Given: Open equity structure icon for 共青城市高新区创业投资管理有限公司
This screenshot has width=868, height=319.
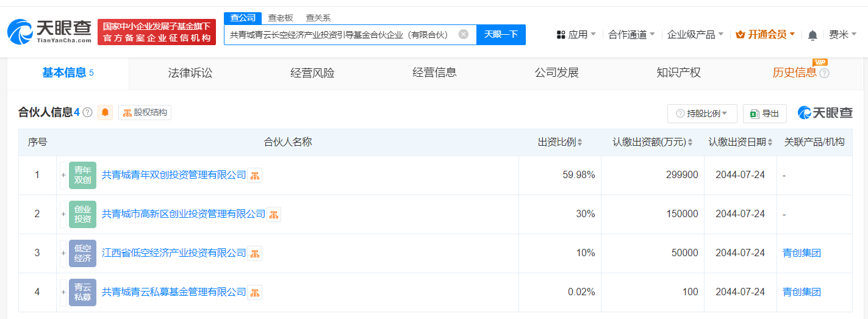Looking at the screenshot, I should pyautogui.click(x=274, y=214).
